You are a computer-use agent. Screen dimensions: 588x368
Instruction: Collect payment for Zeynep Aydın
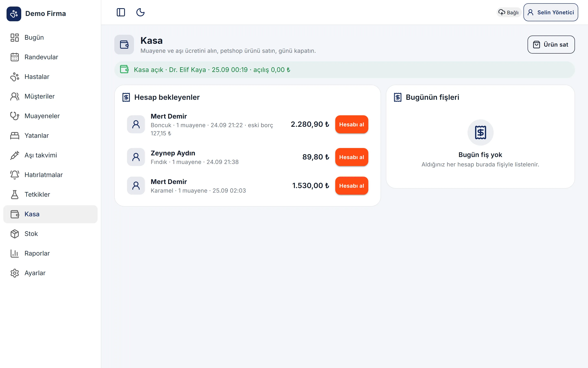click(x=351, y=157)
